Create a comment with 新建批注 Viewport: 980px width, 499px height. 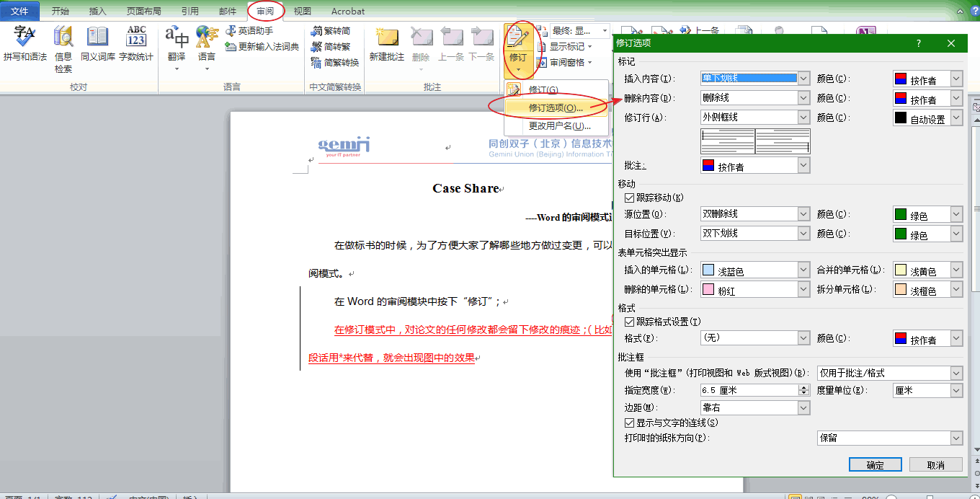click(x=386, y=43)
